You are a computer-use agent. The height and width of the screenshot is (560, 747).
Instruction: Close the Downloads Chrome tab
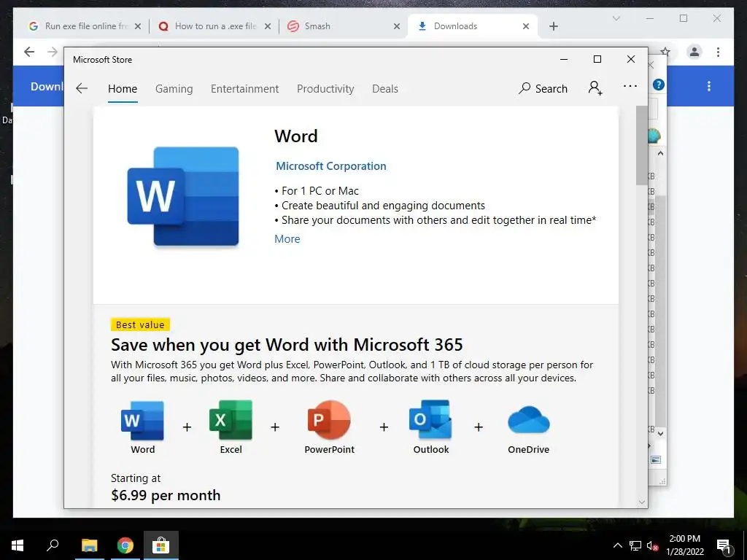tap(526, 26)
